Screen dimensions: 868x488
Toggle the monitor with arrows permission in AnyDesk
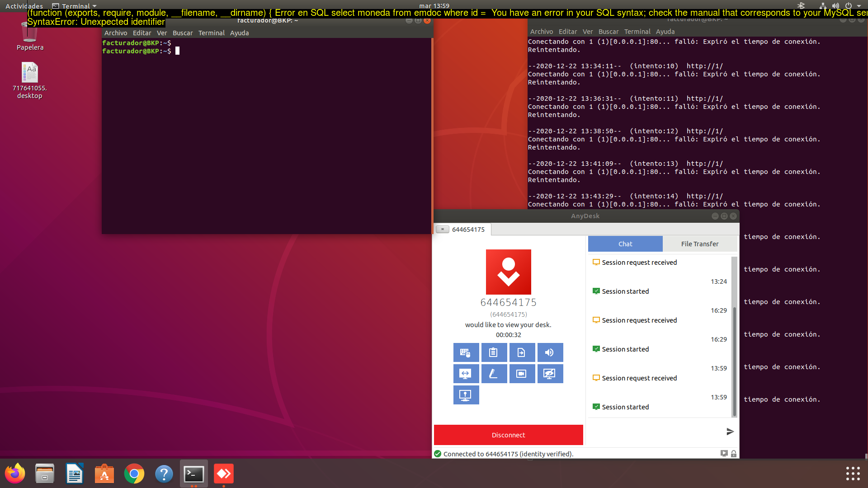point(466,374)
